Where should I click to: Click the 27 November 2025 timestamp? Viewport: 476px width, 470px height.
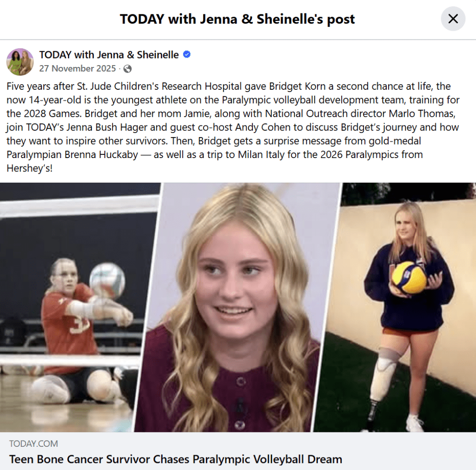pyautogui.click(x=78, y=68)
